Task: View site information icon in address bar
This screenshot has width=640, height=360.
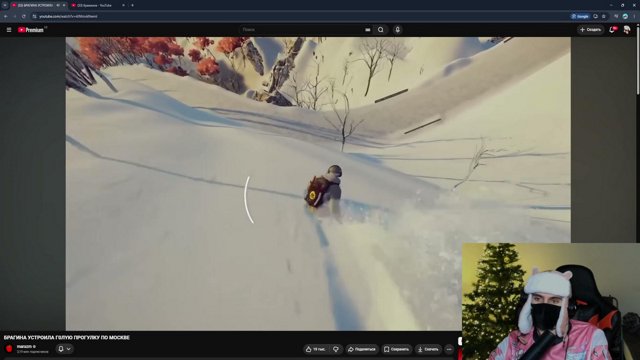Action: tap(34, 16)
